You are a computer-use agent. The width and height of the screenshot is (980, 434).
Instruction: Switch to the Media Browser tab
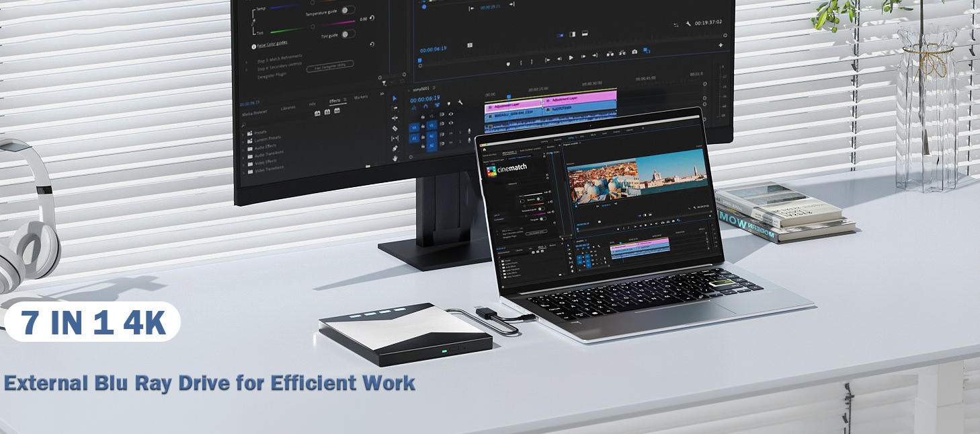[x=254, y=112]
